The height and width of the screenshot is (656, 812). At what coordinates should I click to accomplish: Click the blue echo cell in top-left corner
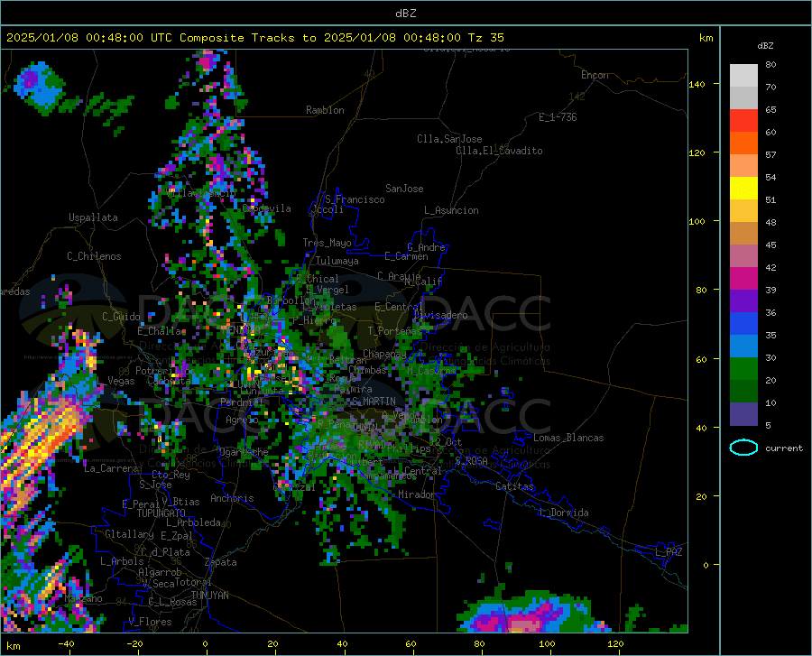click(x=36, y=87)
